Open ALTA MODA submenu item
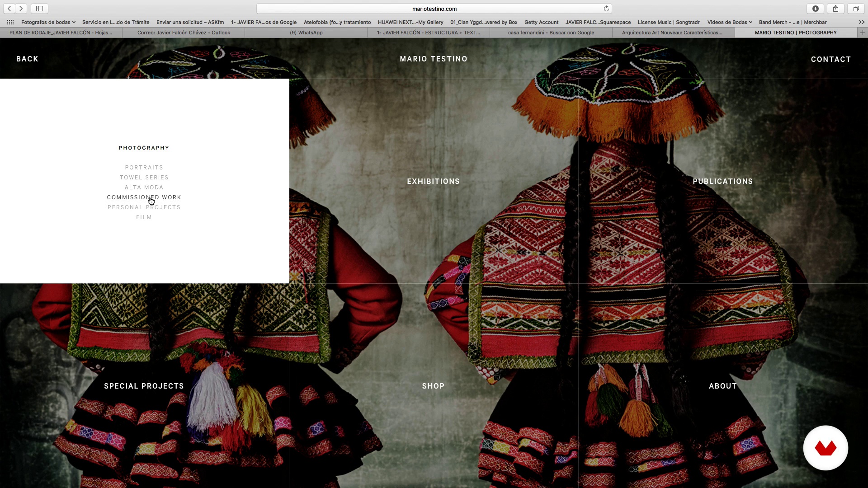 point(144,188)
